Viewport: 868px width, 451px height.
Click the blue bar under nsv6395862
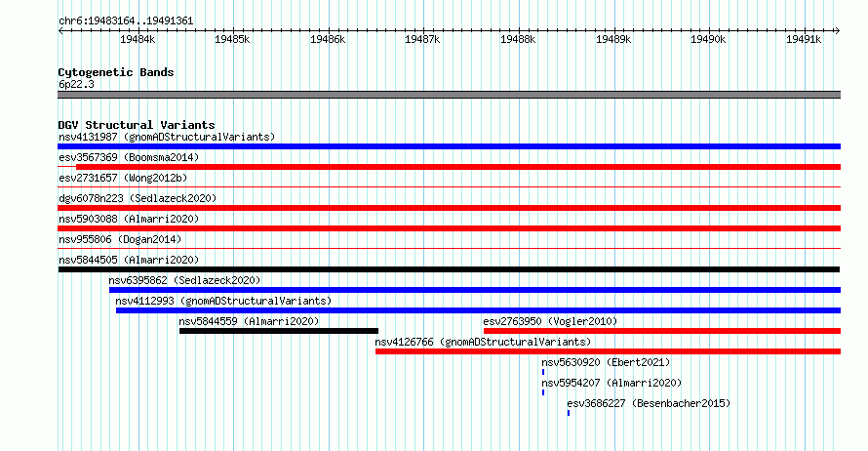(x=475, y=290)
